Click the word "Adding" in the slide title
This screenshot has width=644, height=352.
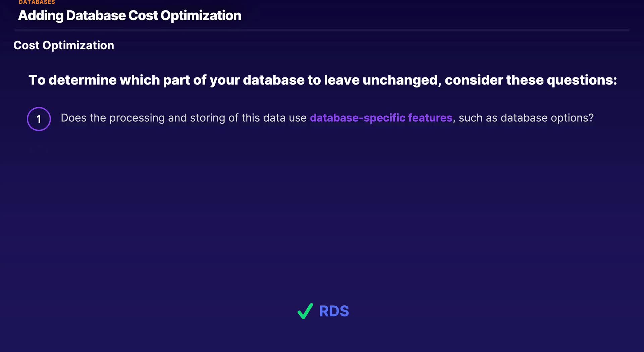tap(41, 16)
